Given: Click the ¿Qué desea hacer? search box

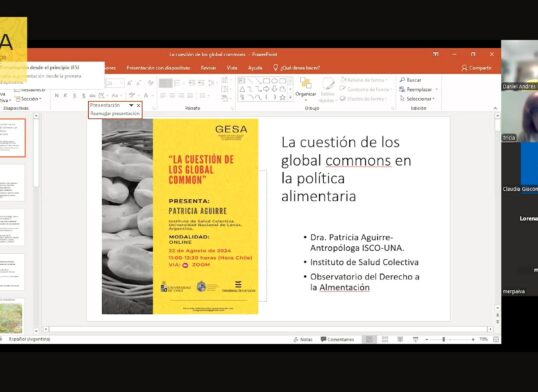Looking at the screenshot, I should (x=296, y=68).
